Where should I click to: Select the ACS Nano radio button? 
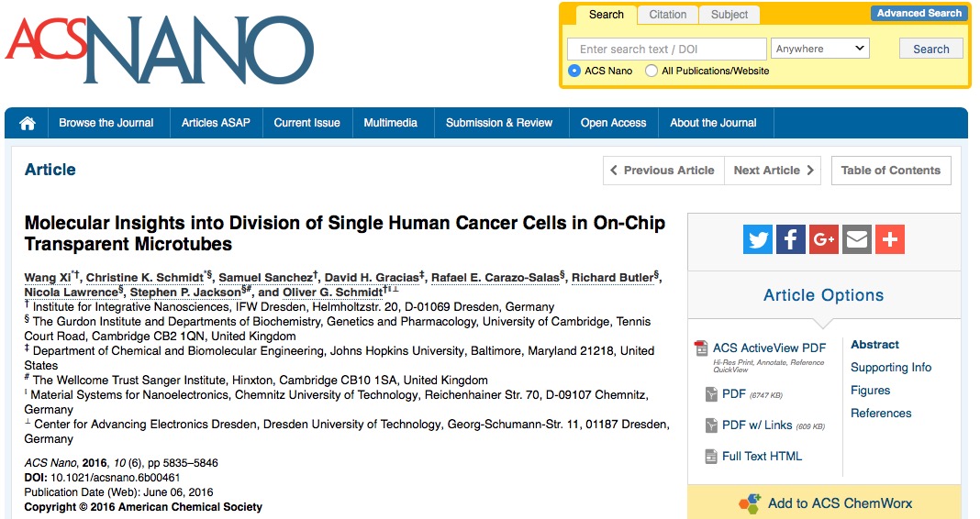[574, 71]
